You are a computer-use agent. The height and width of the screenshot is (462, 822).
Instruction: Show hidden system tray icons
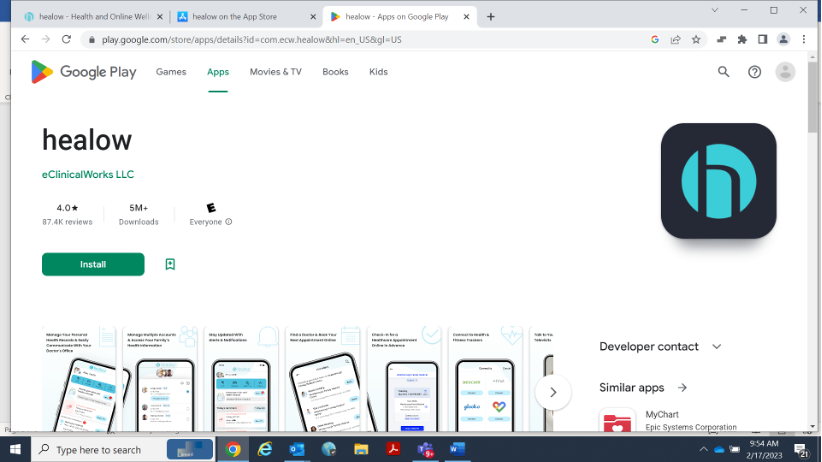(703, 449)
